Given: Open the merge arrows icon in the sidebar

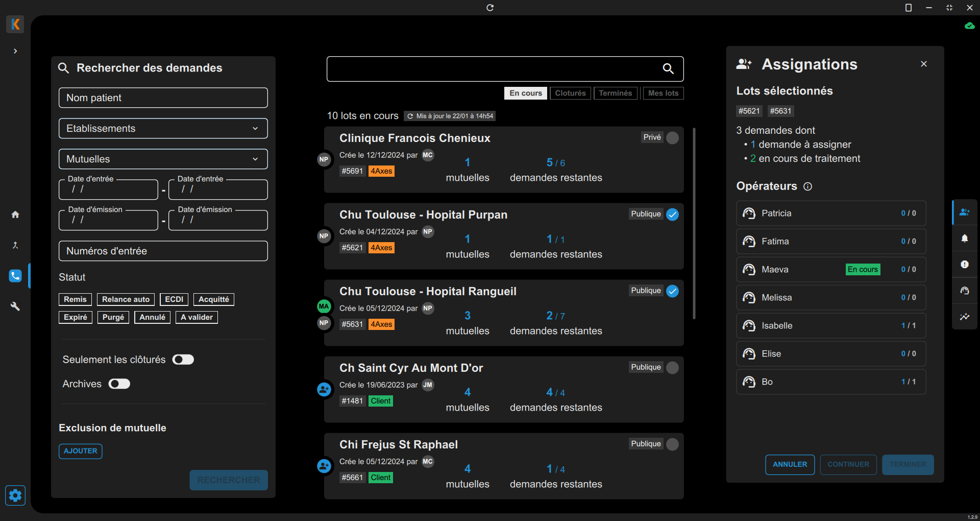Looking at the screenshot, I should [x=15, y=245].
